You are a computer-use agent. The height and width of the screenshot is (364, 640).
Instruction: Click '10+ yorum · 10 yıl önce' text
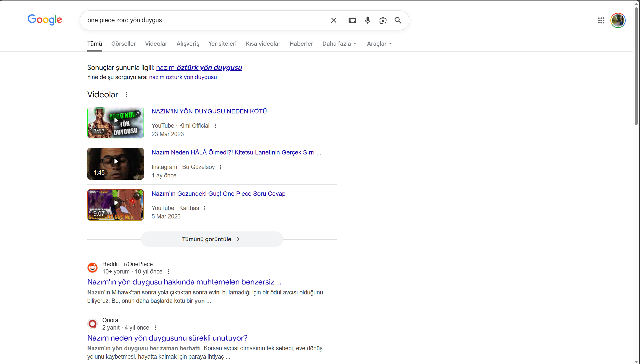(132, 272)
